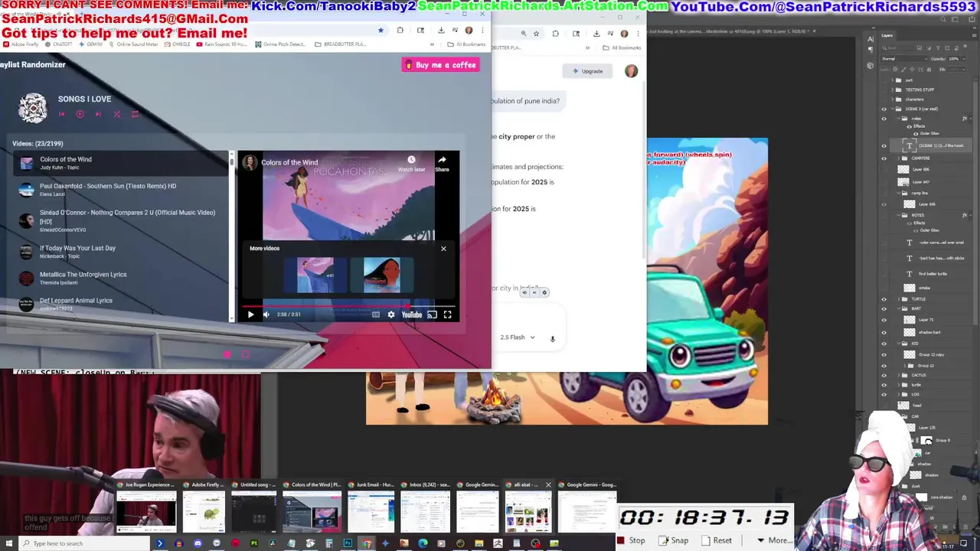980x551 pixels.
Task: Toggle Effects visibility under notes group
Action: [908, 126]
